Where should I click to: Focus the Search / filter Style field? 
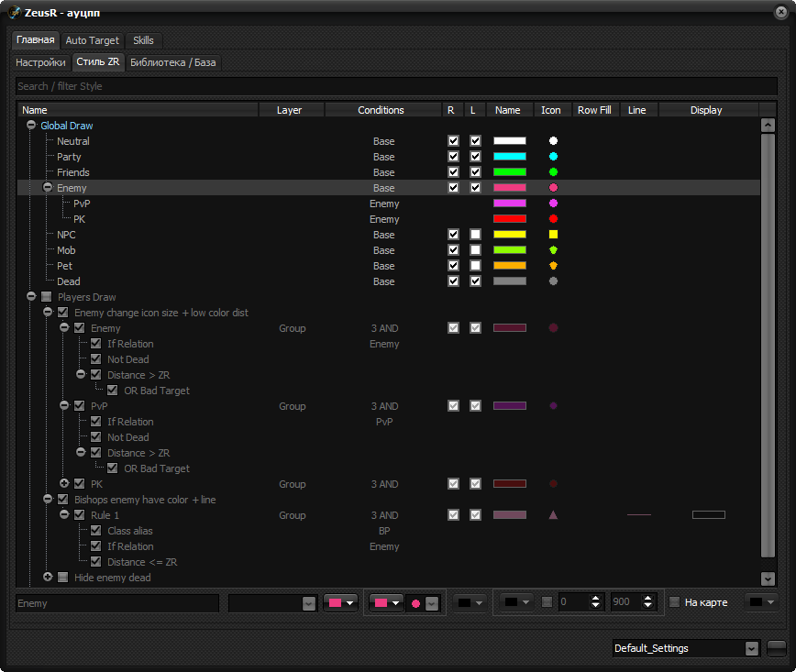pyautogui.click(x=396, y=86)
